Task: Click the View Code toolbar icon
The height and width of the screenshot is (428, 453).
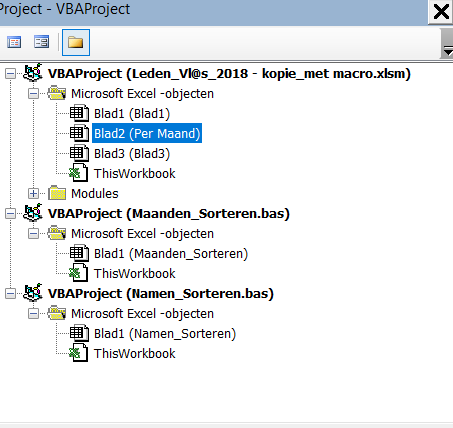Action: point(14,42)
